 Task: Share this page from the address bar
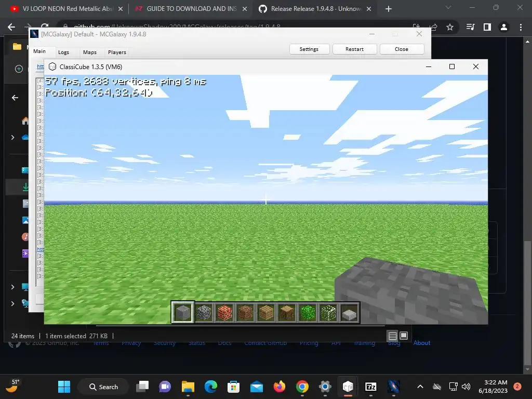(x=433, y=27)
